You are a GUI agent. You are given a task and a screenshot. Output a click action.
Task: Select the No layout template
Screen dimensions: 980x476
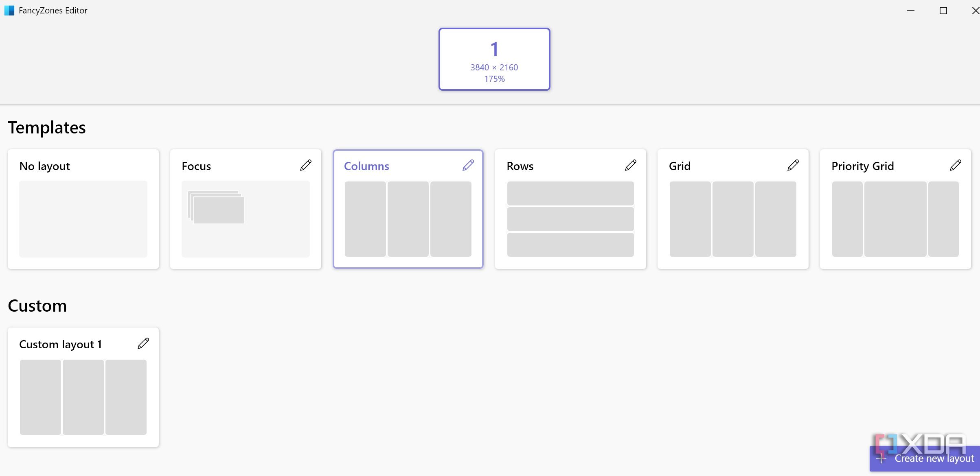coord(83,209)
